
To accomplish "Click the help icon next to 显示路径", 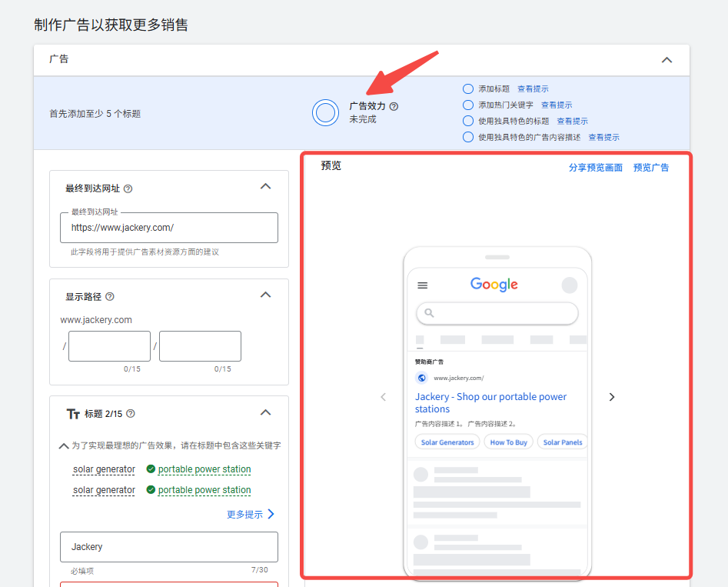I will [x=110, y=295].
